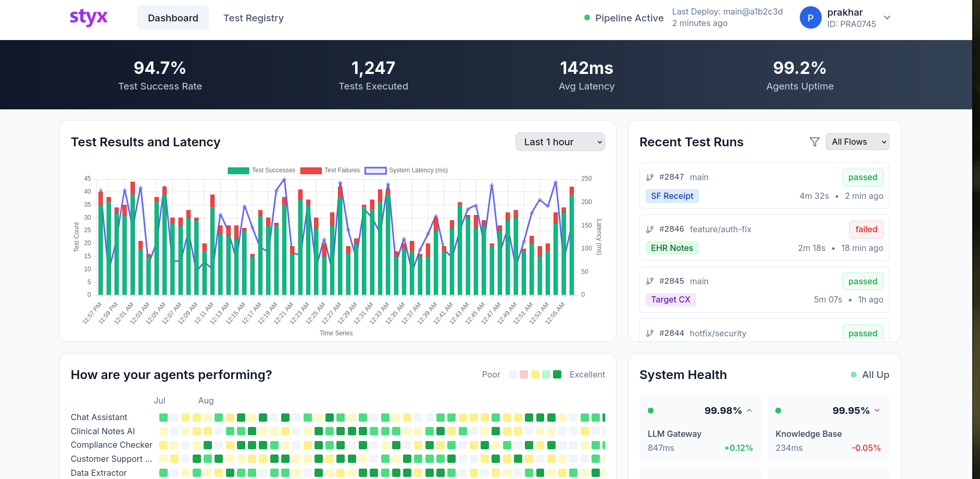Click the 99.2% Agents Uptime stat
980x479 pixels.
800,75
